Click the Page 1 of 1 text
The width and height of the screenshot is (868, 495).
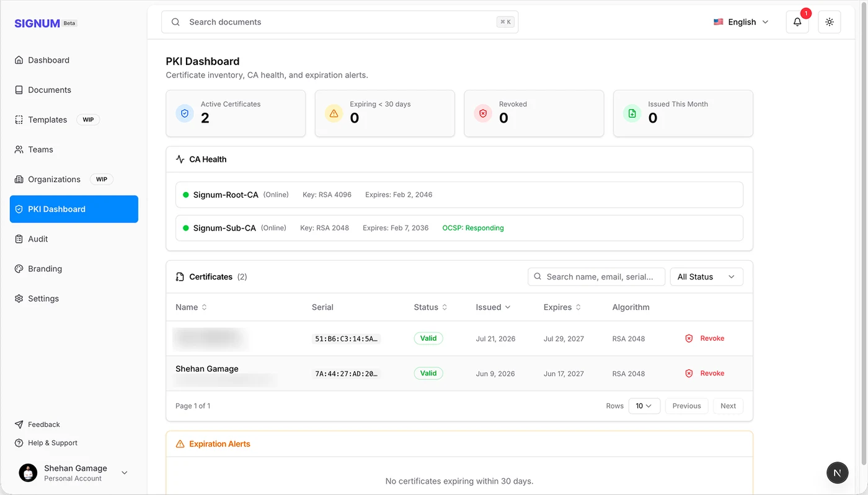(193, 406)
